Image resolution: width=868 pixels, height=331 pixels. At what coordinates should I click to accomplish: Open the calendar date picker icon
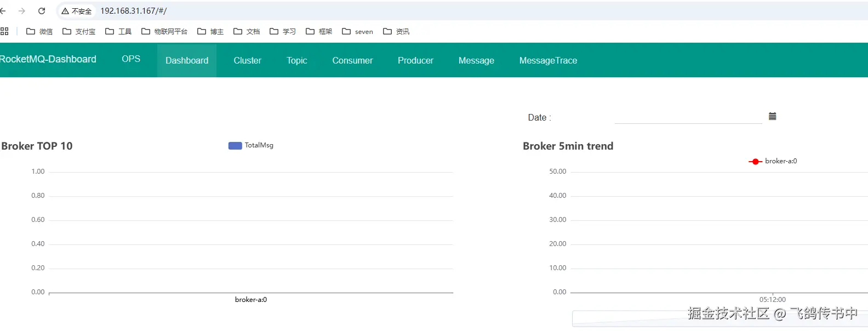point(773,116)
